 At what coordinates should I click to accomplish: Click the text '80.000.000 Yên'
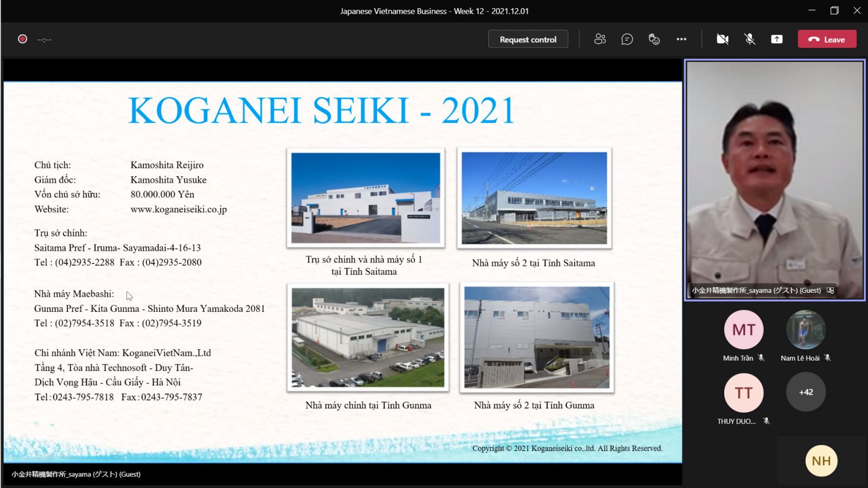162,194
